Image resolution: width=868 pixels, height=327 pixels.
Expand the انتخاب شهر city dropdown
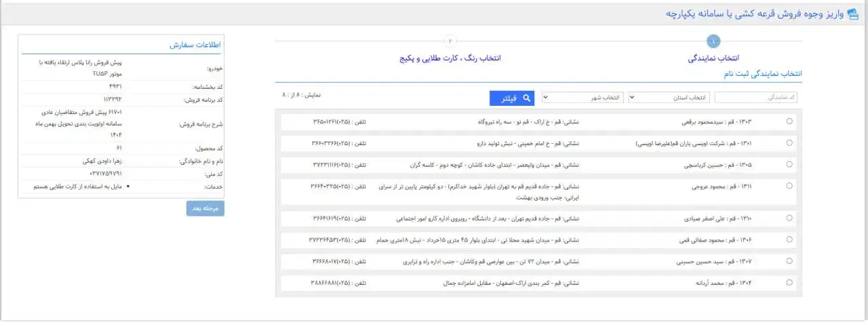coord(582,98)
